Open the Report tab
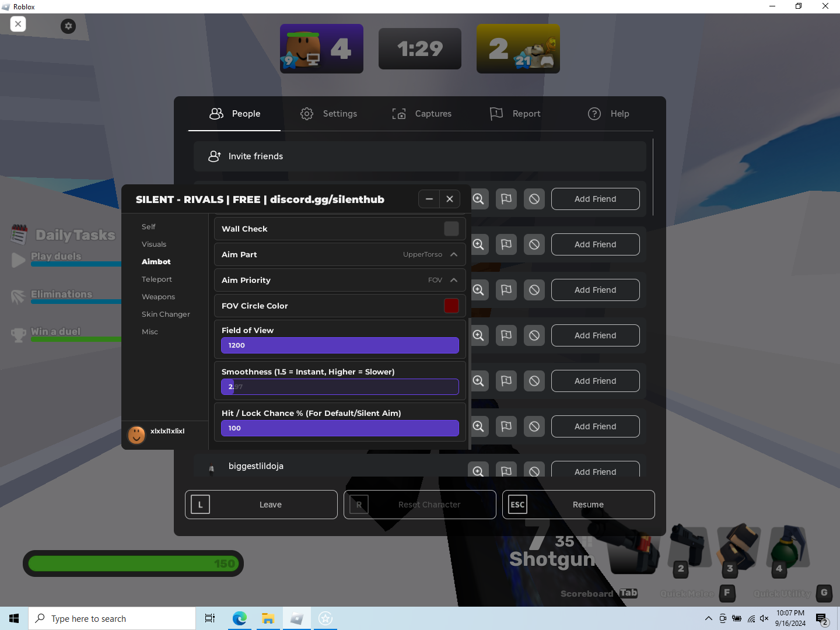The height and width of the screenshot is (630, 840). (x=515, y=114)
